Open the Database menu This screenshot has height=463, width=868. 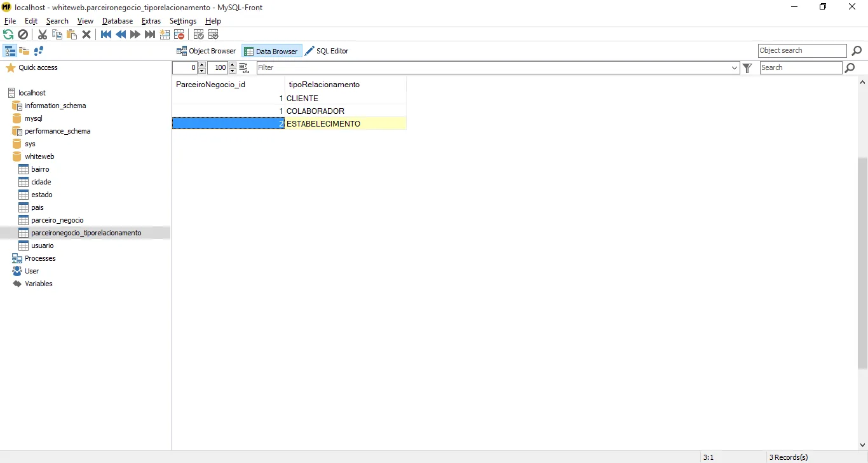(x=118, y=21)
